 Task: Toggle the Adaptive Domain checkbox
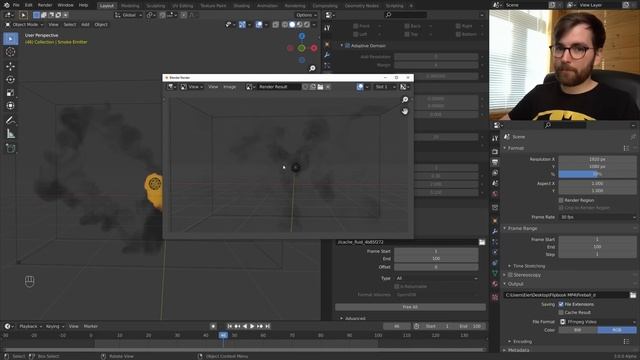pyautogui.click(x=348, y=46)
